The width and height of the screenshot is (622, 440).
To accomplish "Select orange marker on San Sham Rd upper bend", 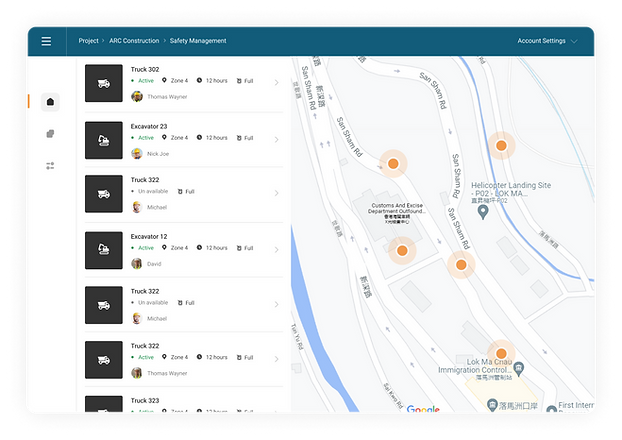I will 393,163.
